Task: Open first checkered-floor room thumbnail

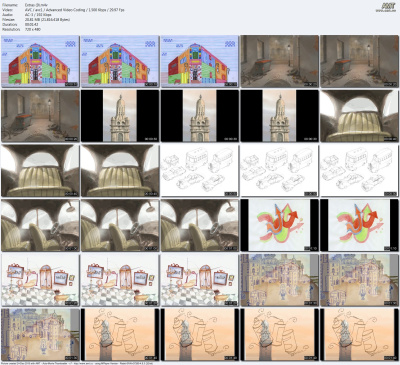Action: (x=40, y=280)
